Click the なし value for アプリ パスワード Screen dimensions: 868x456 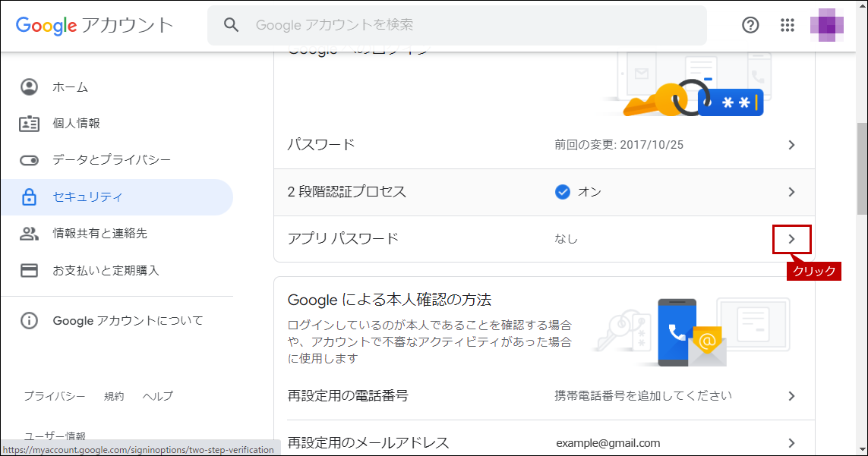point(566,239)
